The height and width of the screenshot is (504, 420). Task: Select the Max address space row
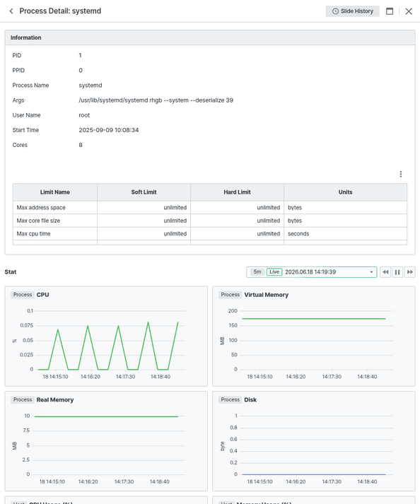pyautogui.click(x=210, y=208)
